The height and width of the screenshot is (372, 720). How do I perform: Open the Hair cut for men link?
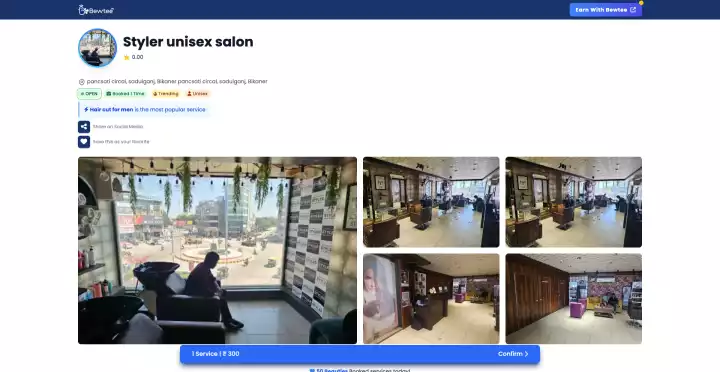111,110
